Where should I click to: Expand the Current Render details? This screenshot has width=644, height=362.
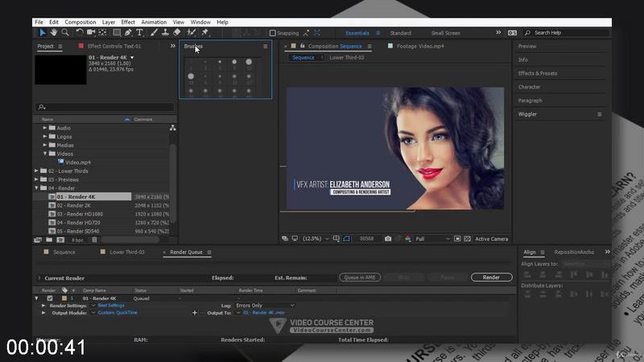pyautogui.click(x=39, y=278)
